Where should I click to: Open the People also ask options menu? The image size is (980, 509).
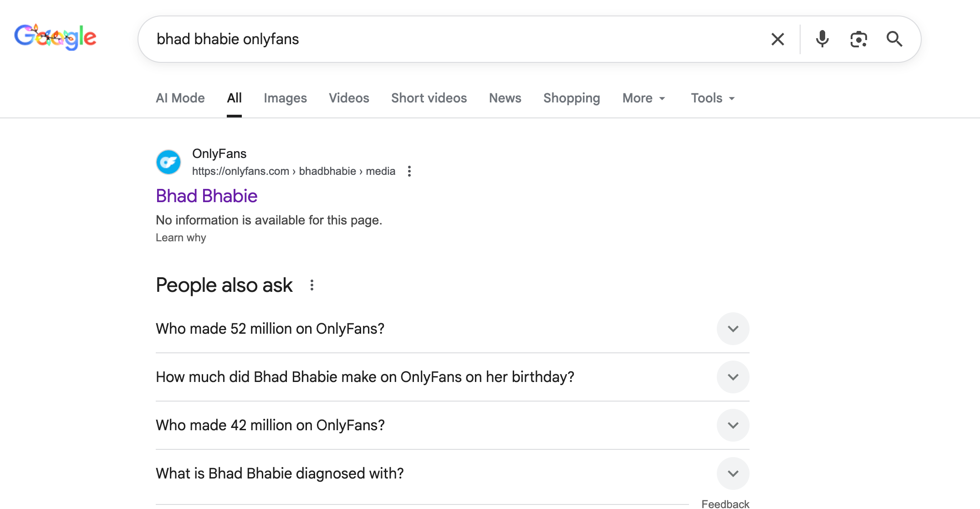312,285
